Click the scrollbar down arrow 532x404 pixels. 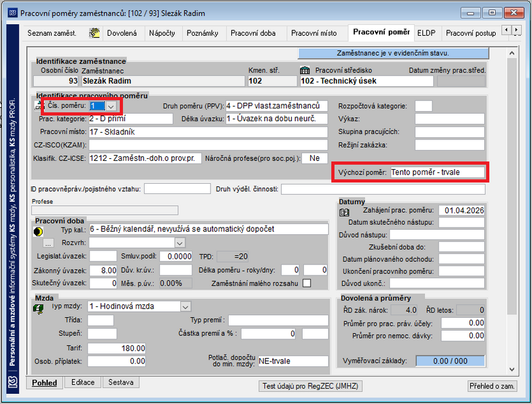512,370
